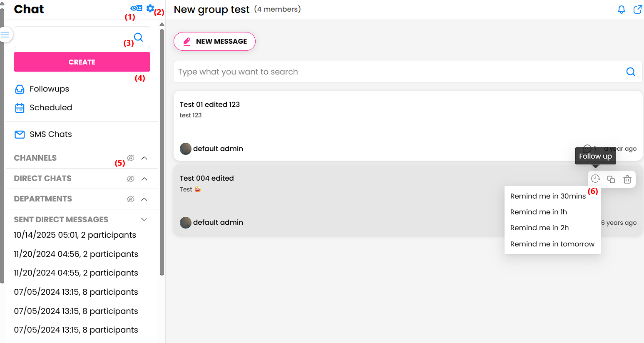Choose Remind me in tomorrow option

(552, 244)
